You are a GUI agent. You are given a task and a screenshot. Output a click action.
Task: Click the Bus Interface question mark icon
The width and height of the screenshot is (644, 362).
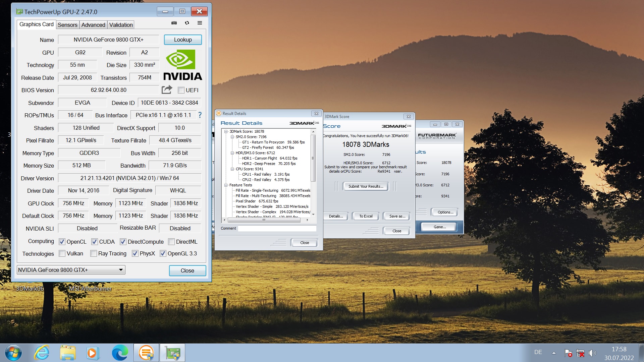[200, 115]
